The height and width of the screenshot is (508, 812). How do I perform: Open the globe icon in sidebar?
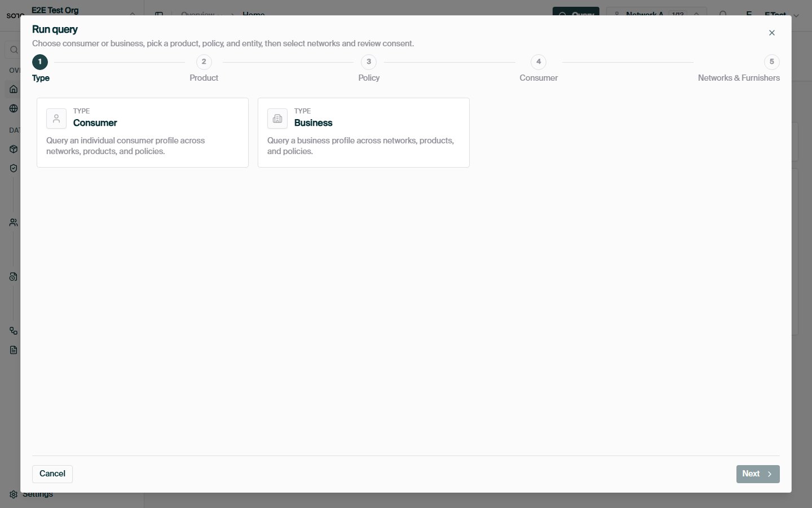(x=14, y=108)
